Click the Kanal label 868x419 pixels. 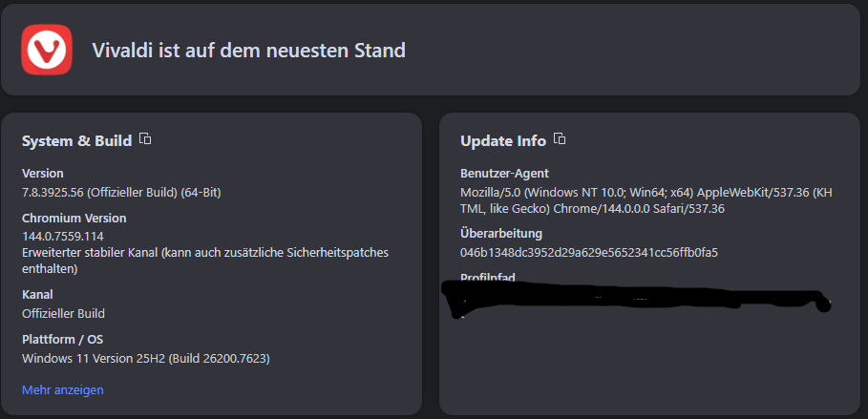37,295
